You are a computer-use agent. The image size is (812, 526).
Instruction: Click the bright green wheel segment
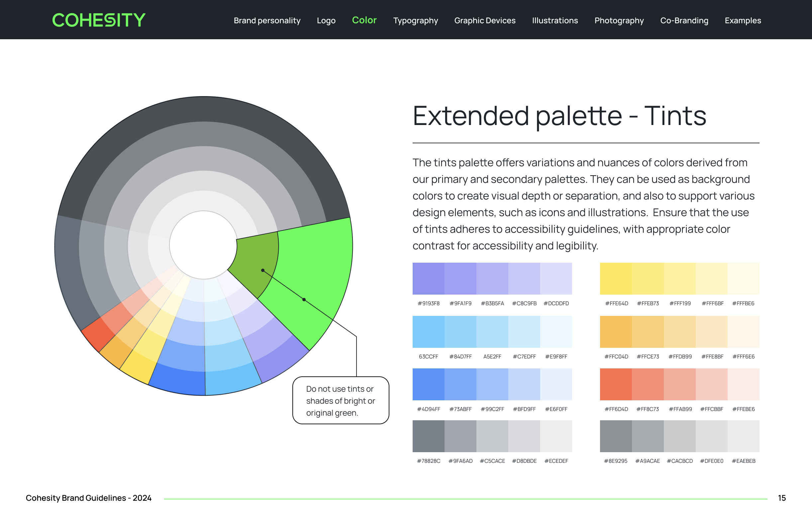[x=317, y=259]
